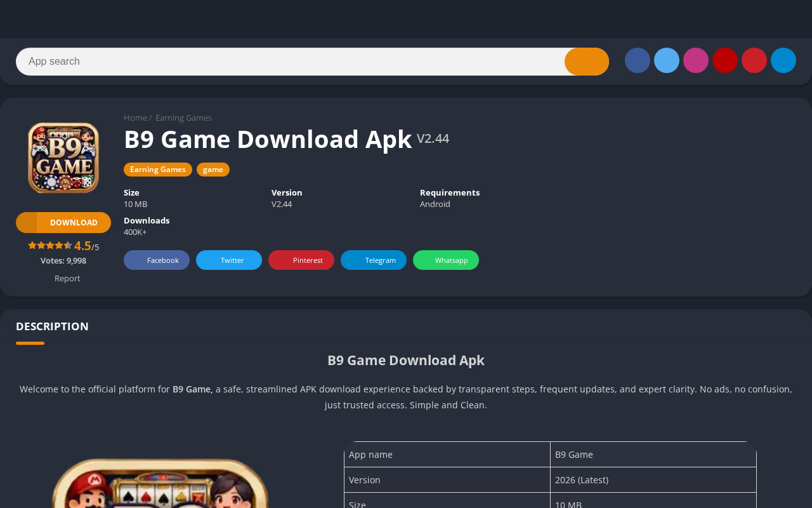The height and width of the screenshot is (508, 812).
Task: Open the last blue social circle in header
Action: 783,60
